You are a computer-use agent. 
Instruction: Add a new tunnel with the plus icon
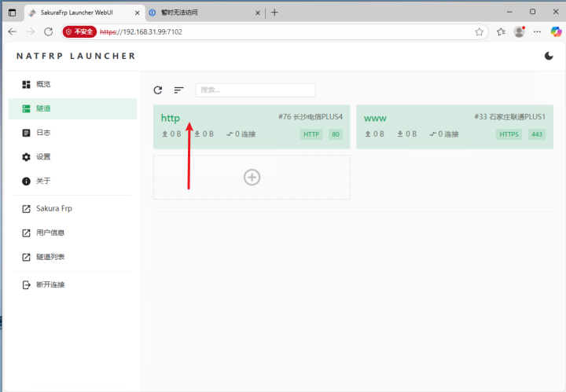click(252, 178)
